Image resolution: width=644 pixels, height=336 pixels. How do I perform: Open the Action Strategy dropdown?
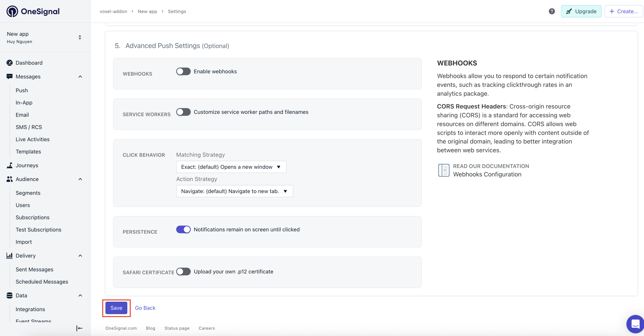[x=234, y=191]
